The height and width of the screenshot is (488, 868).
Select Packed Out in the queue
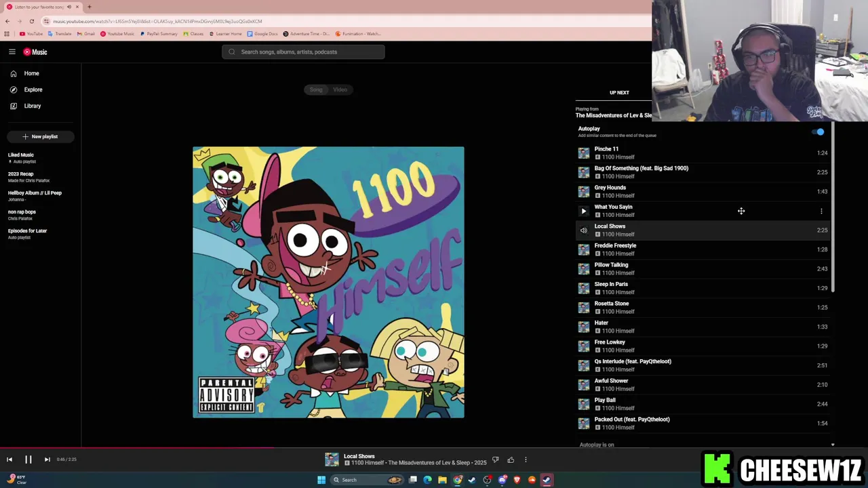[x=703, y=423]
